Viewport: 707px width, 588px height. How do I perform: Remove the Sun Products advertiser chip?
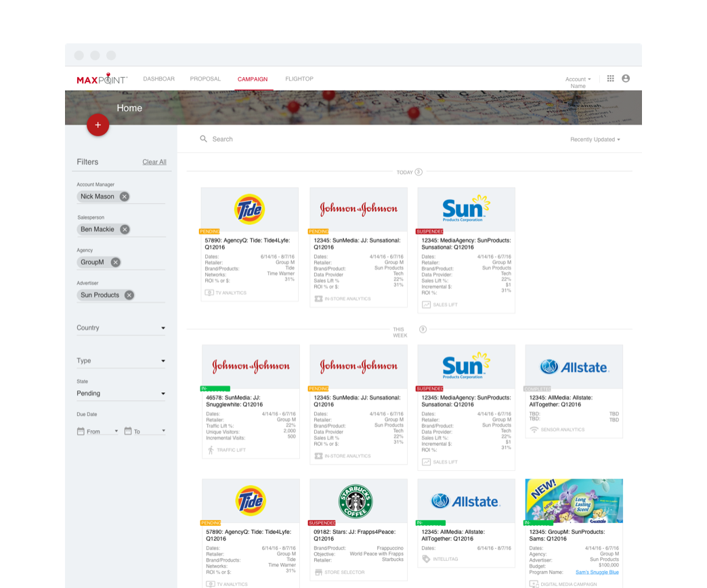(129, 295)
